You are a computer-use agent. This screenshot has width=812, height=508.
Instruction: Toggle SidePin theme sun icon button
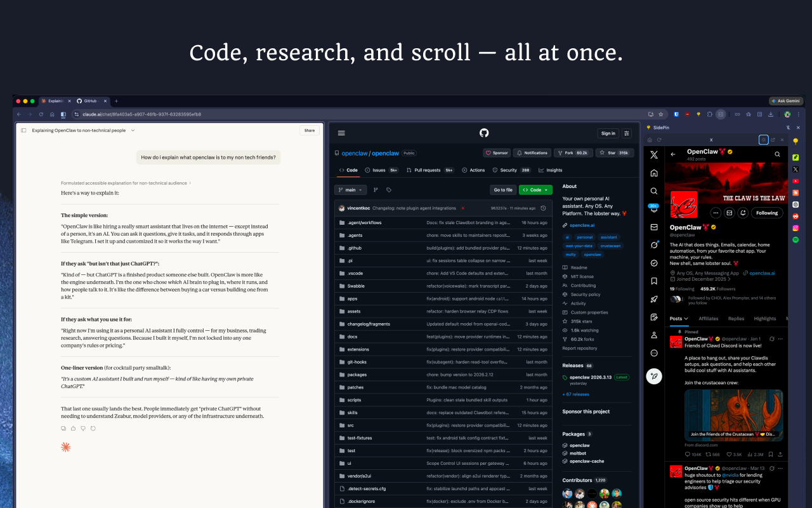pyautogui.click(x=764, y=140)
